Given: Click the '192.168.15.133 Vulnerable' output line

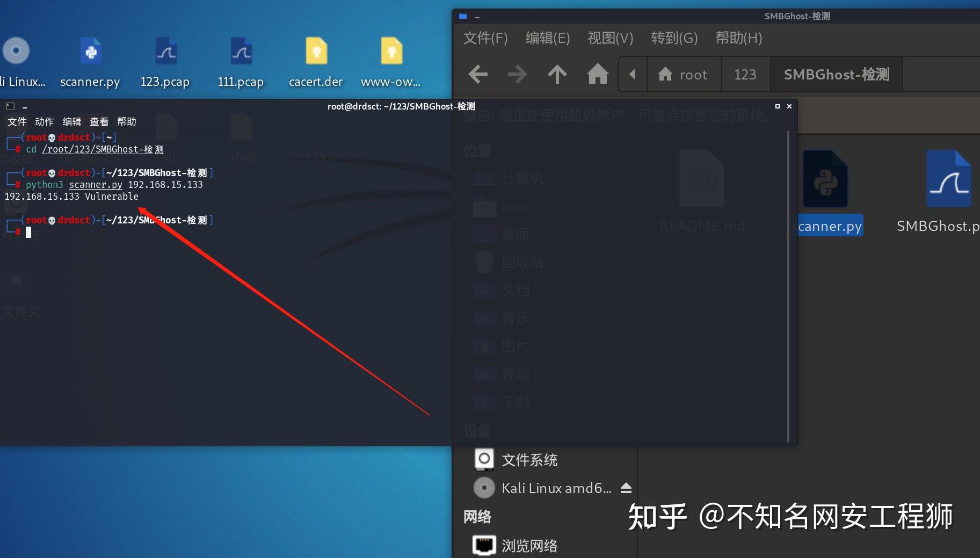Looking at the screenshot, I should pos(71,197).
